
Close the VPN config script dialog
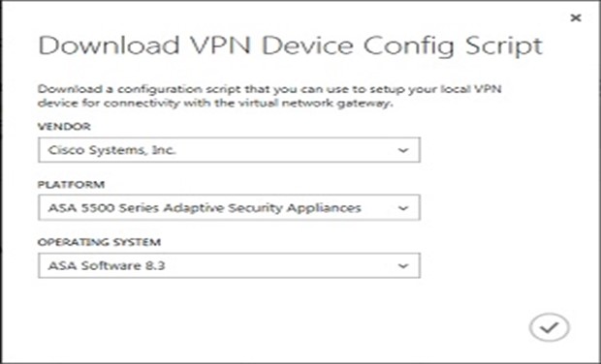(576, 17)
